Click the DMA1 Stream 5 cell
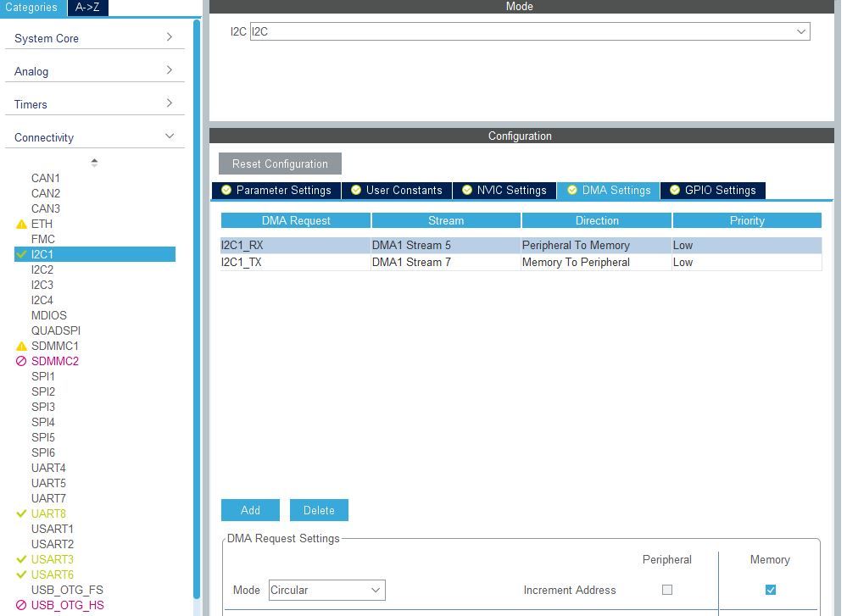847x616 pixels. tap(446, 245)
